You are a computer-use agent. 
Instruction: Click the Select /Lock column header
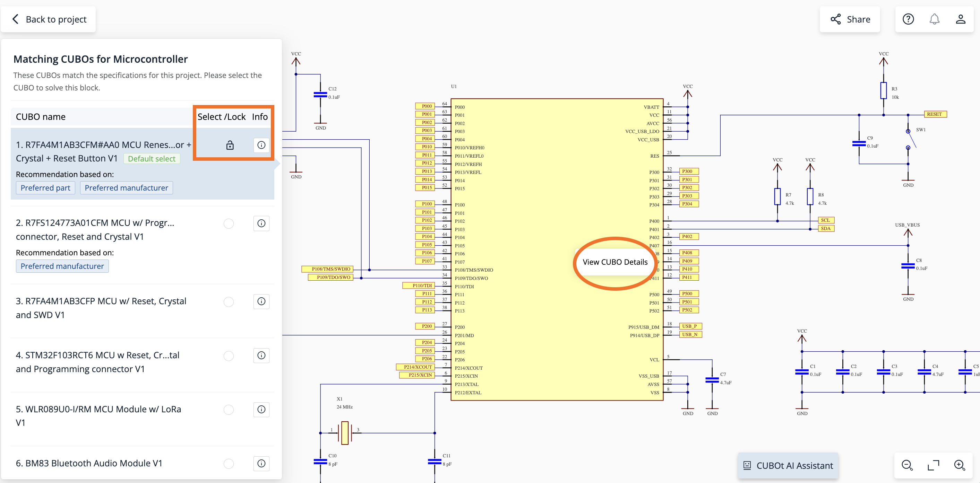(x=221, y=117)
